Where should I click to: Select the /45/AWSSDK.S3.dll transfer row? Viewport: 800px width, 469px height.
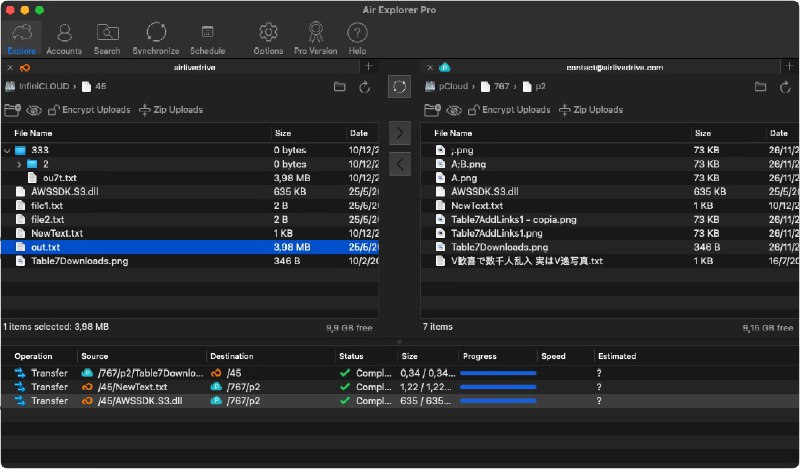[400, 401]
